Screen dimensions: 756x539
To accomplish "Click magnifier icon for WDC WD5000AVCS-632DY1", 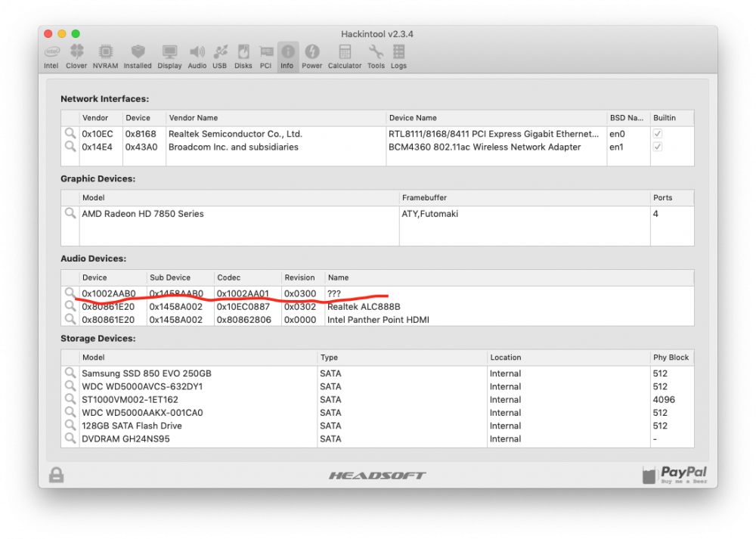I will coord(70,386).
